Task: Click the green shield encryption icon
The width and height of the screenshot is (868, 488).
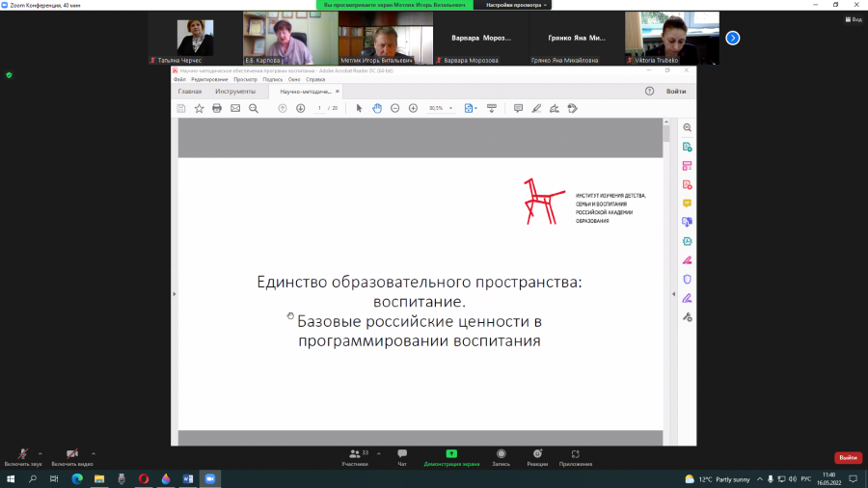Action: pos(9,75)
